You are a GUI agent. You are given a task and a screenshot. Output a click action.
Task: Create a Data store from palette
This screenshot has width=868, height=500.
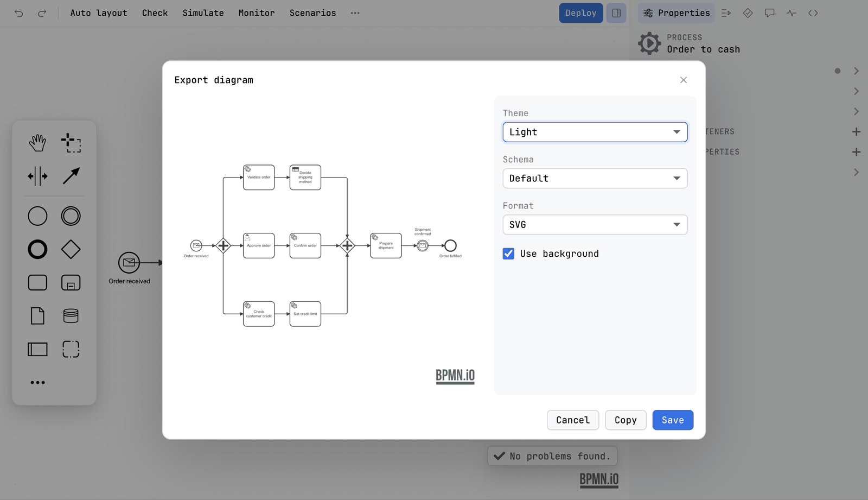(x=71, y=316)
